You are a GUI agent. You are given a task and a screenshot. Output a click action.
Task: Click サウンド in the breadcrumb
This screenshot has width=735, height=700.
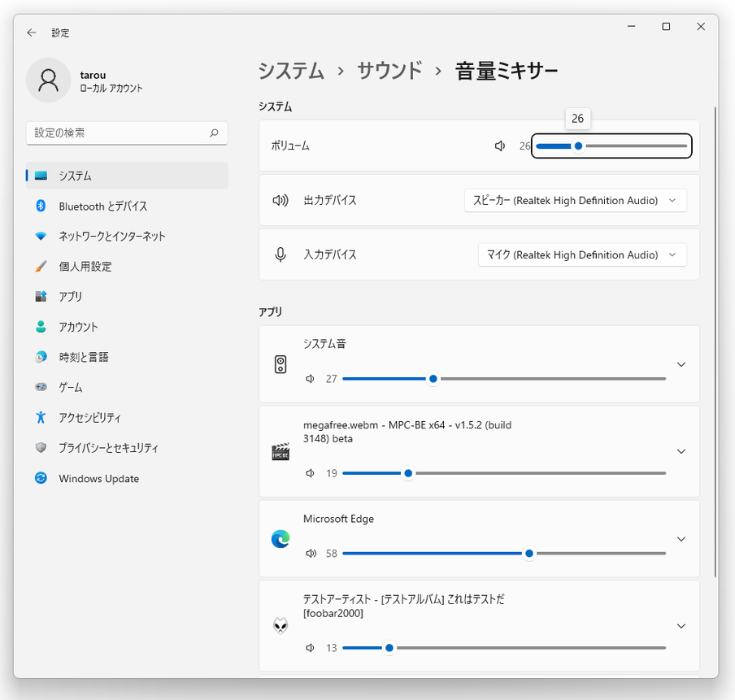[x=389, y=71]
